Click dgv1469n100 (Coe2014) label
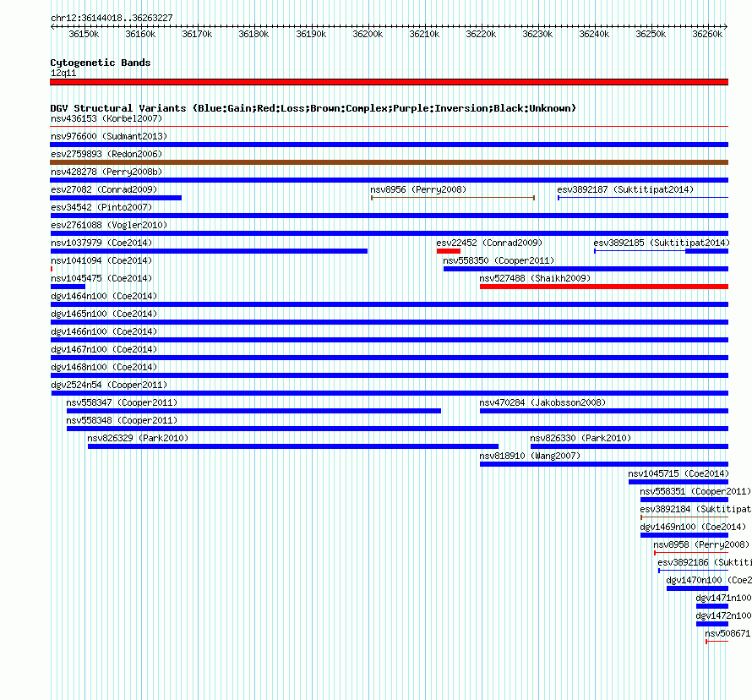752x700 pixels. pyautogui.click(x=693, y=527)
